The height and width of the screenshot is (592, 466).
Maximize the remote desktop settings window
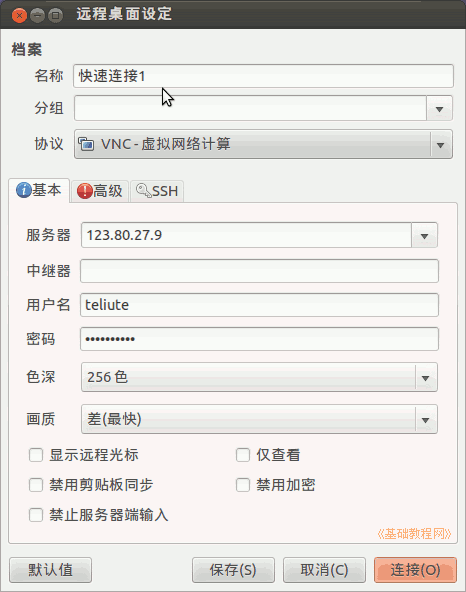tap(56, 15)
